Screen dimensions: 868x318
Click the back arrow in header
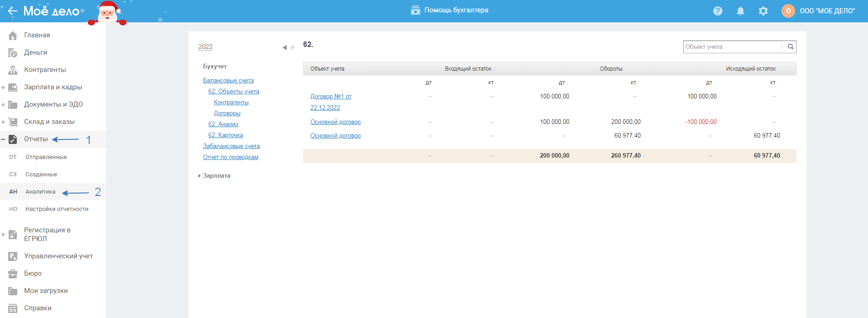pos(12,11)
